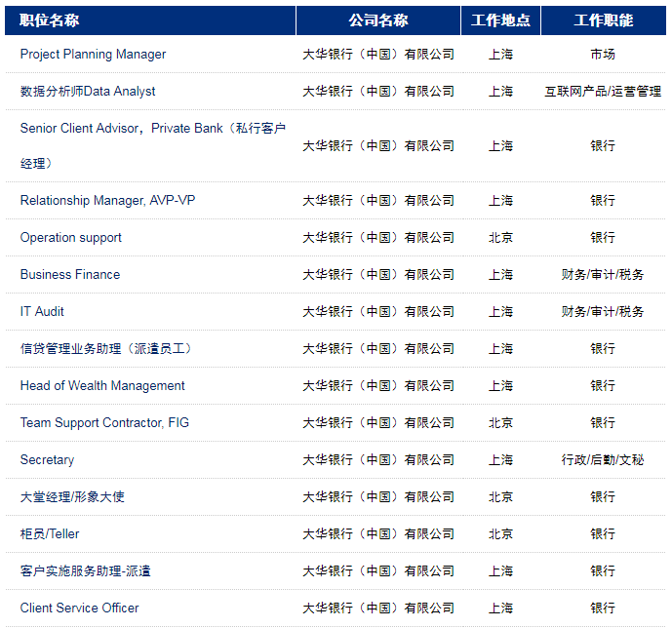
Task: Click 行政/后勤/文秘 in Secretary row
Action: (603, 460)
